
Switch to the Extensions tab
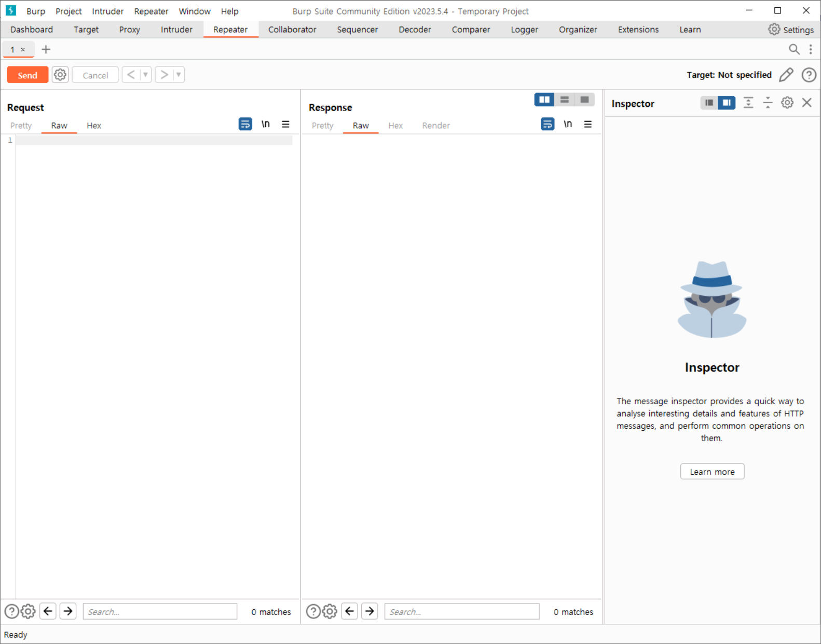coord(638,30)
